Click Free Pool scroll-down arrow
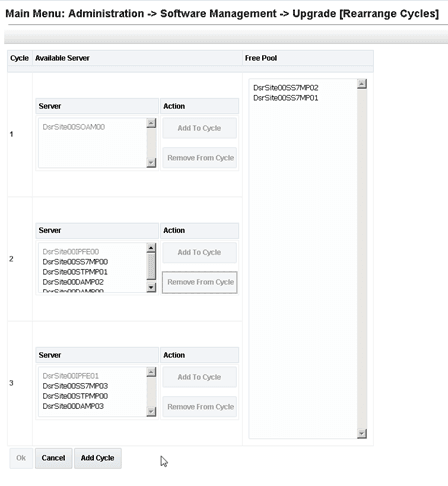The image size is (448, 486). (x=362, y=434)
